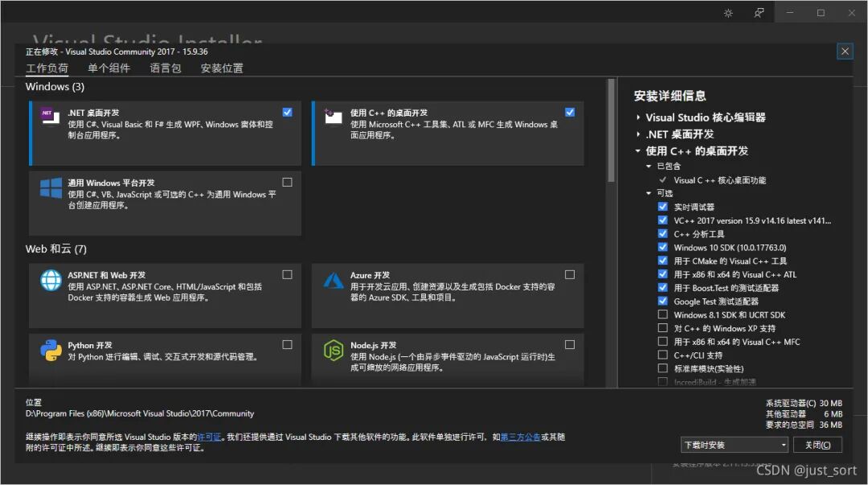Uncheck VC++ 2017 version 15.9 v14.16 component
The image size is (868, 485).
(662, 220)
